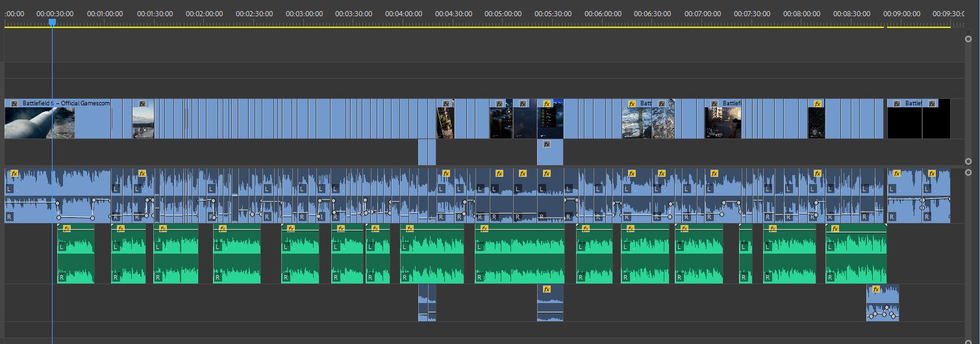980x344 pixels.
Task: Click fx badge on the final black video clip
Action: (932, 103)
